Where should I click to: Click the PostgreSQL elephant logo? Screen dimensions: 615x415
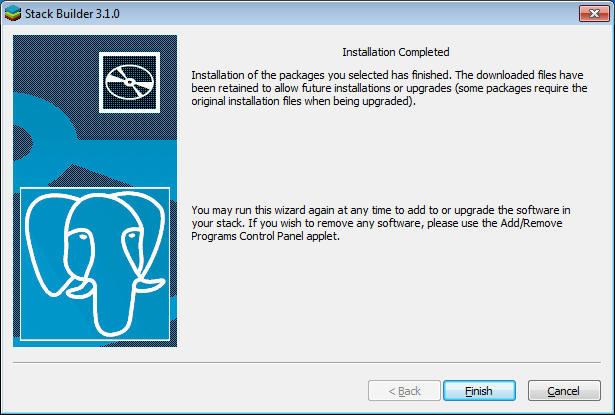[95, 264]
